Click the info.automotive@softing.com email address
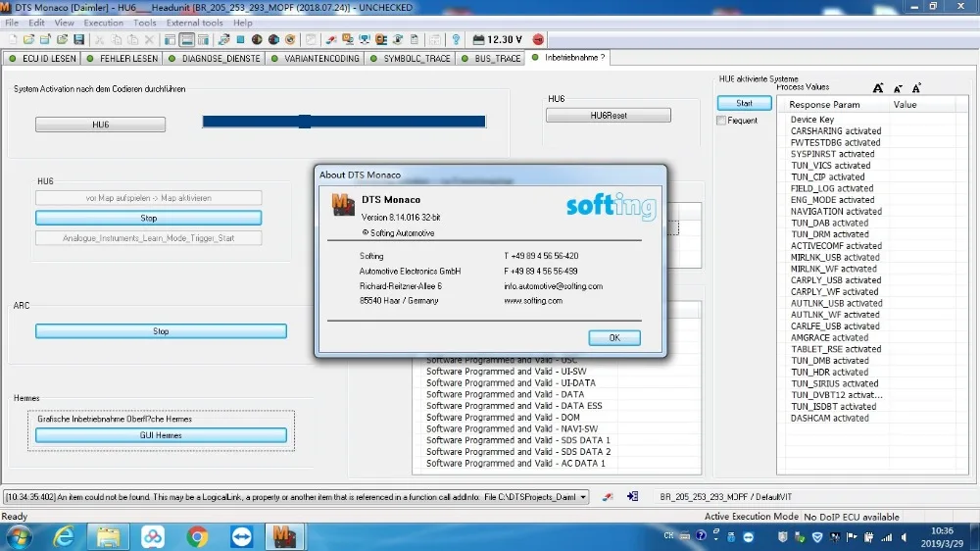Viewport: 980px width, 551px height. point(553,286)
